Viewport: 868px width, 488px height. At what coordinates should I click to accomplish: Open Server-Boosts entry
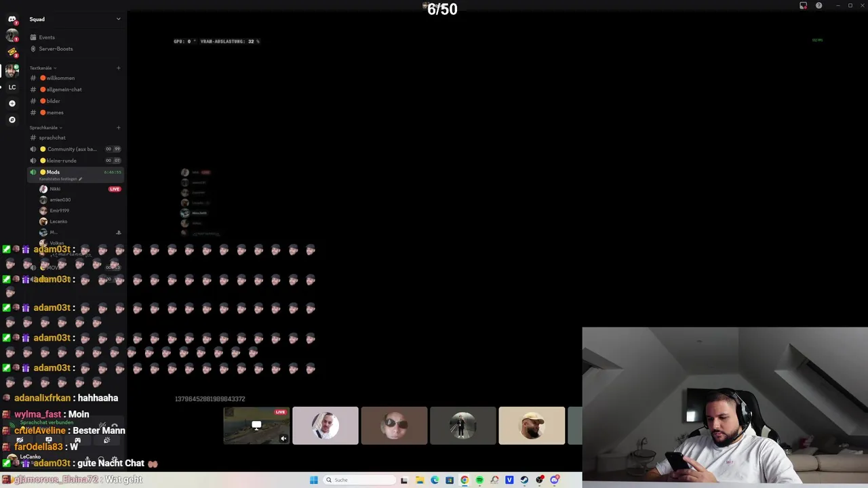(75, 49)
